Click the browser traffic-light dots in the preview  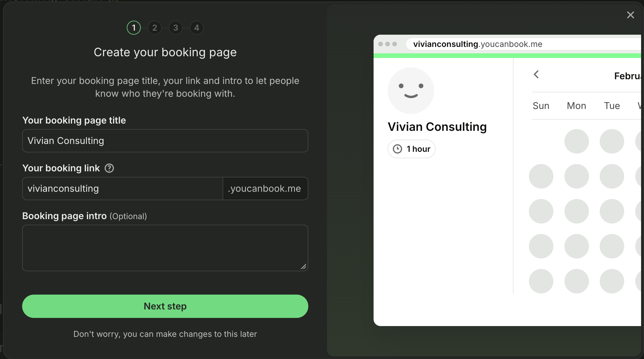388,44
